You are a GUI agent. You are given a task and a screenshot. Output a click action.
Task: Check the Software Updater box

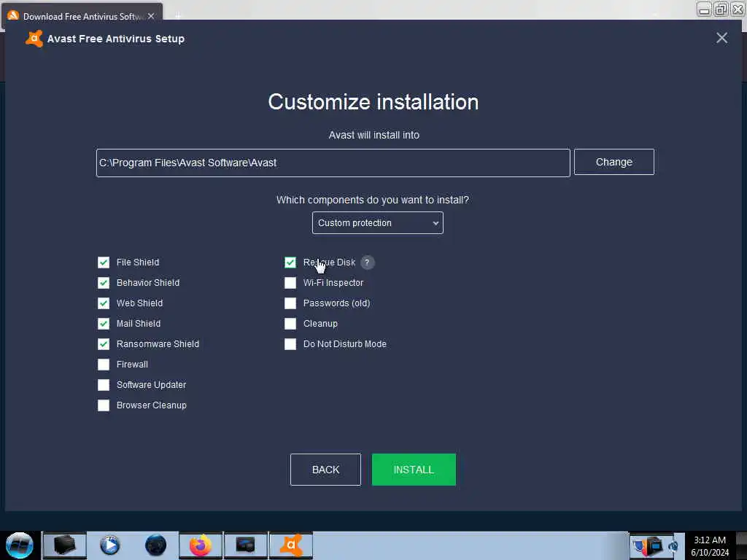(x=104, y=385)
